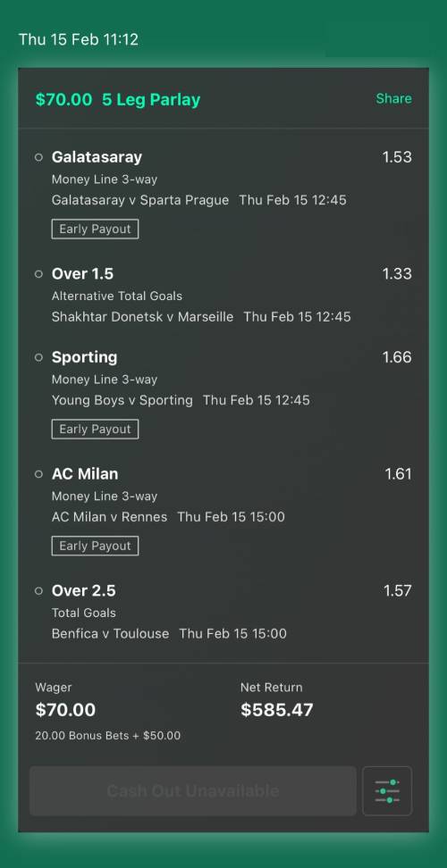
Task: Share this 5 Leg Parlay
Action: pyautogui.click(x=394, y=98)
